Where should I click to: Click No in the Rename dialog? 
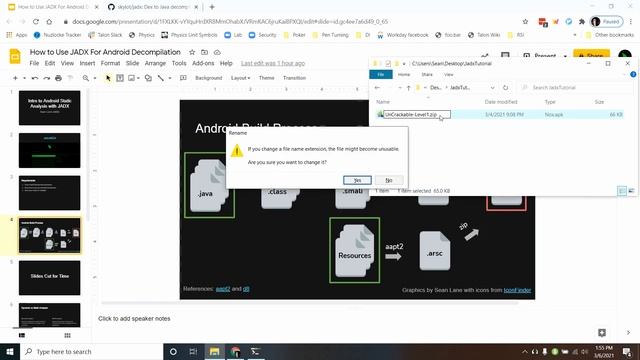[x=389, y=180]
